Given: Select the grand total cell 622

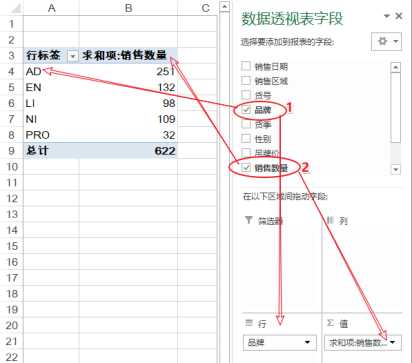Looking at the screenshot, I should [128, 151].
